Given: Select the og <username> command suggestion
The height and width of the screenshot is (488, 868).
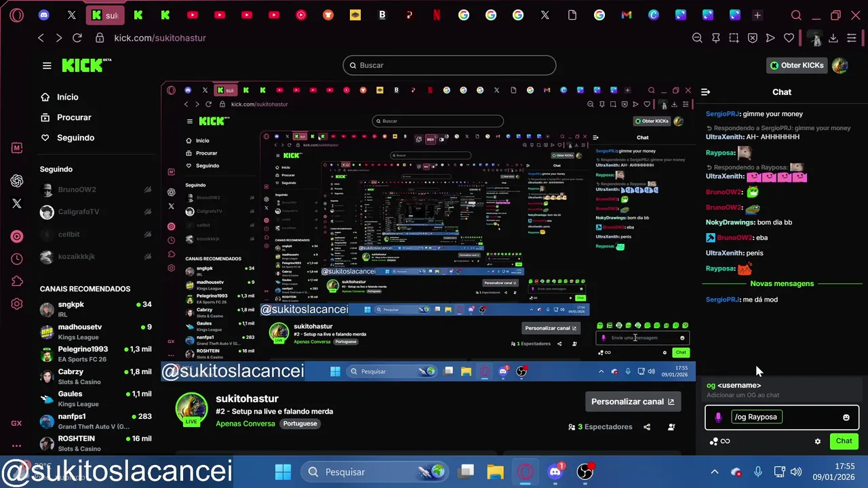Looking at the screenshot, I should 782,390.
